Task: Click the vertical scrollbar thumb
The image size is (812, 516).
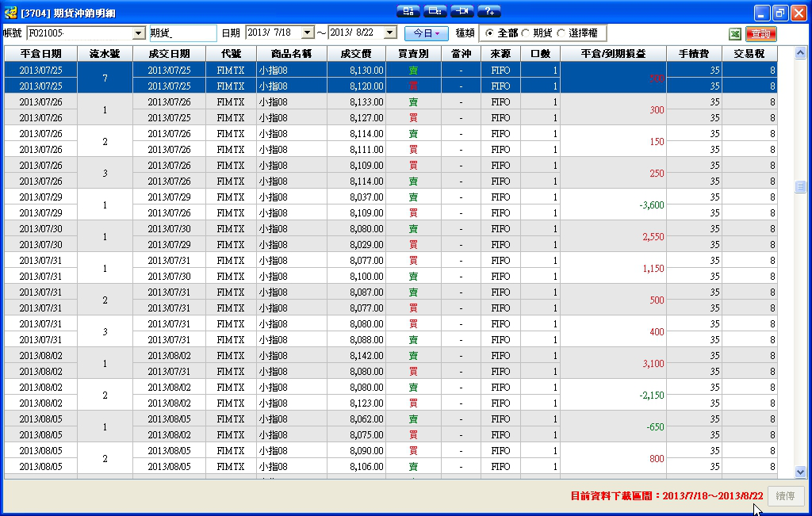Action: (x=800, y=186)
